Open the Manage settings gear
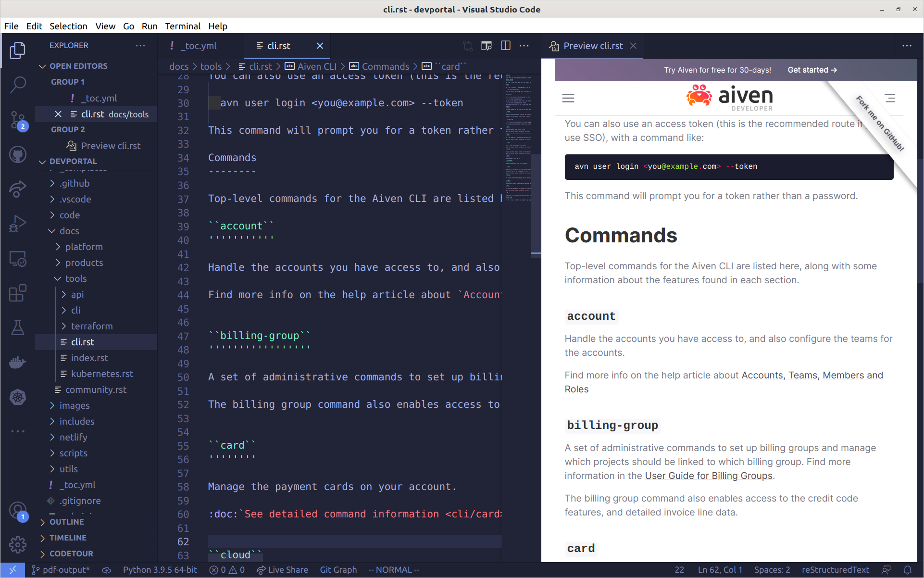 [18, 545]
